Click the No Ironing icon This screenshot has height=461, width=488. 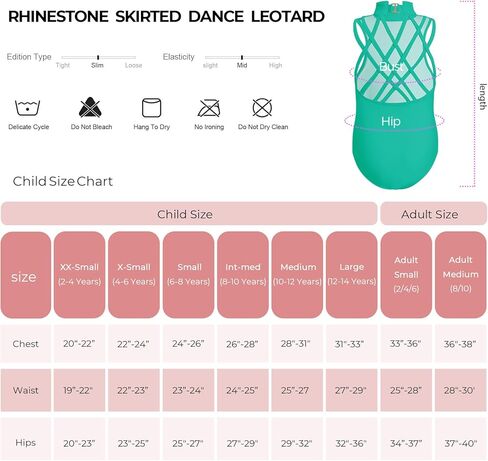[x=209, y=108]
